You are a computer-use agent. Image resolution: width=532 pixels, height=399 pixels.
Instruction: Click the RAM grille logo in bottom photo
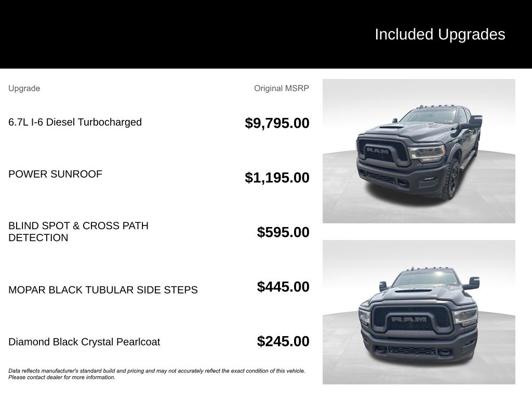pos(408,320)
